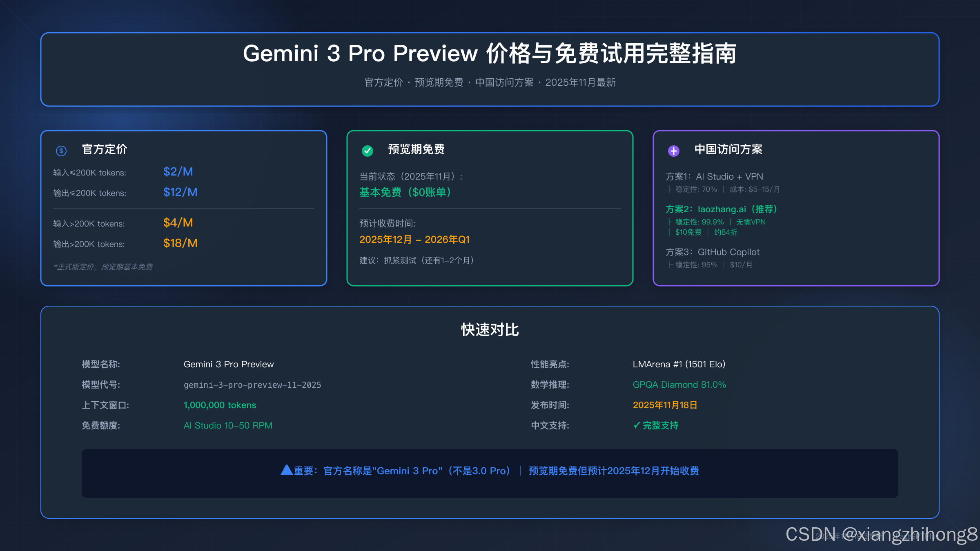Click the gemini-3-pro-preview-11-2025 model code
980x551 pixels.
coord(252,385)
